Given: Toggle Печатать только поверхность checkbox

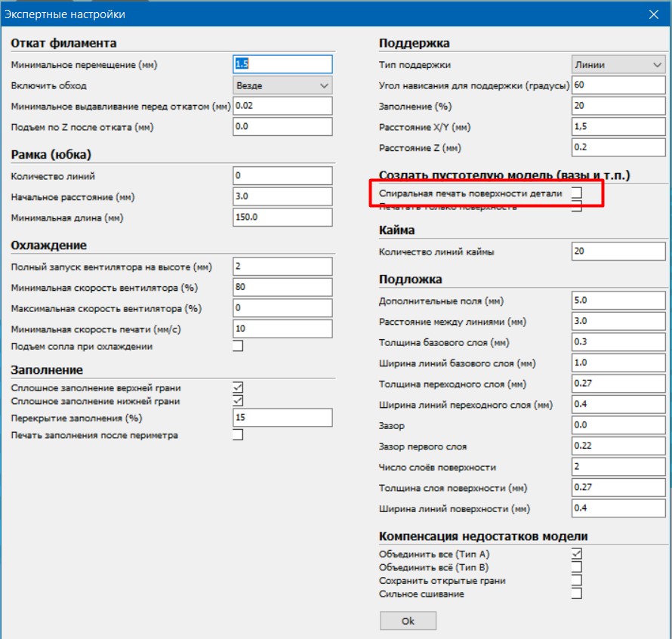Looking at the screenshot, I should [577, 206].
